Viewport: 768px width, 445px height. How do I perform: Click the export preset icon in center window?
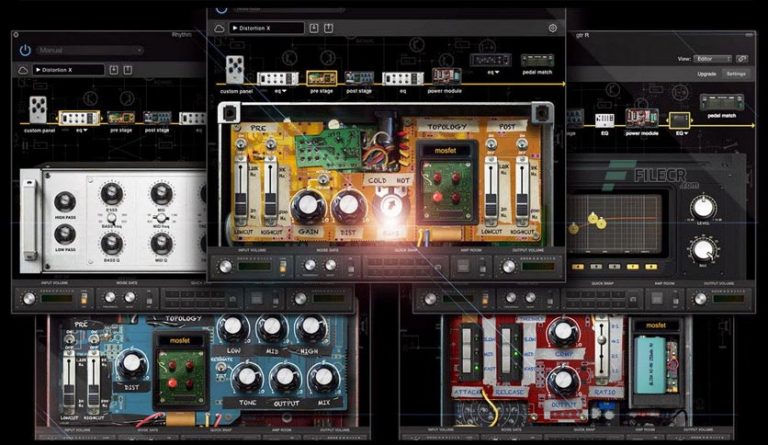[x=328, y=28]
